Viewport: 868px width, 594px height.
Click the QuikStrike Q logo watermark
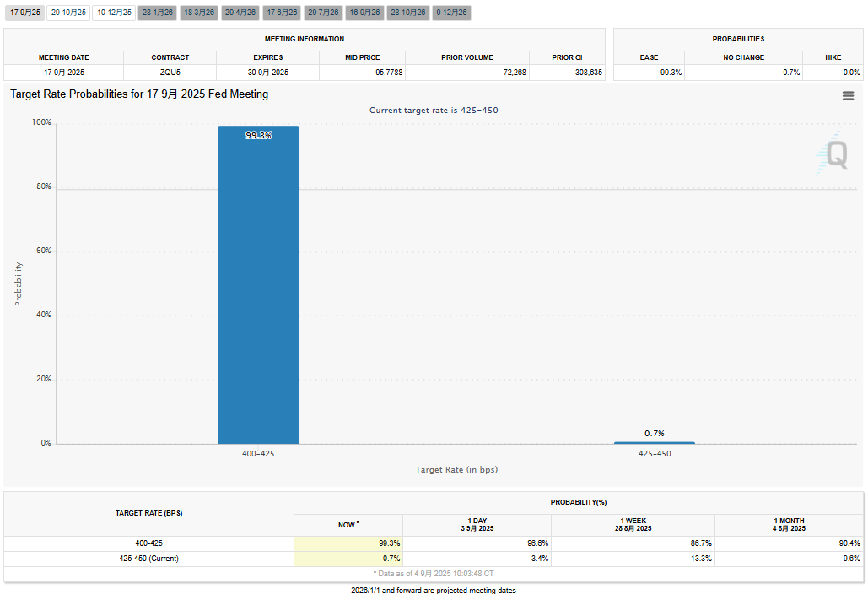(833, 154)
